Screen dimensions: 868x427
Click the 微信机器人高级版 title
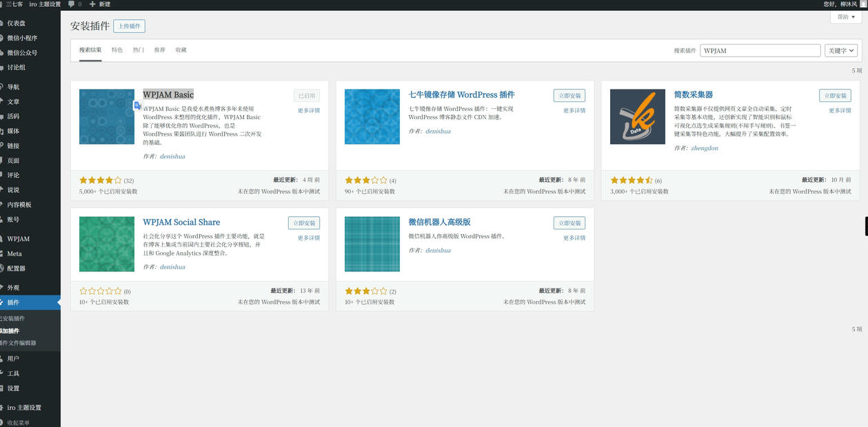439,222
